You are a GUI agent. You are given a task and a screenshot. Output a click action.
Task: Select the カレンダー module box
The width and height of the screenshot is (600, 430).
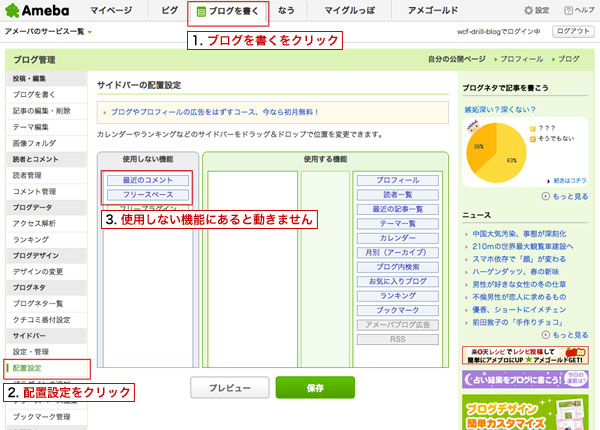click(398, 238)
